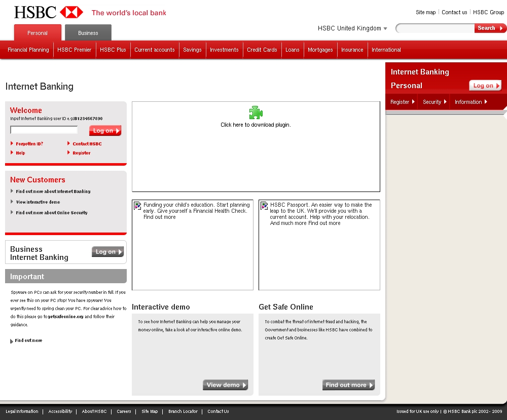Open Site Map footer link

tap(150, 411)
